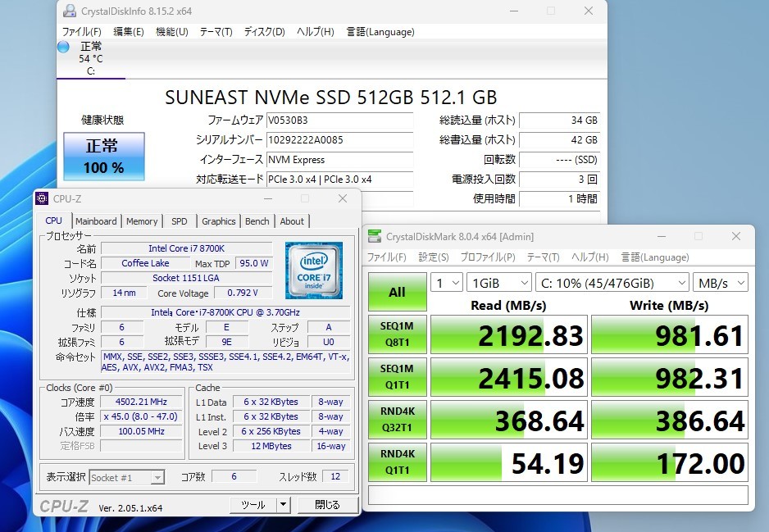Open ヘルプ(H) menu in CrystalDiskInfo
This screenshot has height=532, width=769.
[316, 32]
